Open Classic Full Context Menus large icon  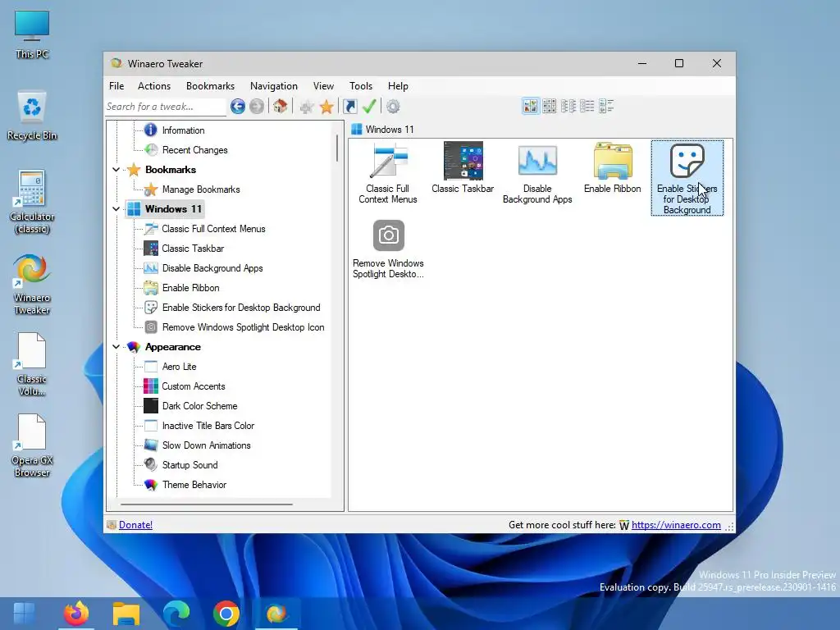(x=388, y=173)
